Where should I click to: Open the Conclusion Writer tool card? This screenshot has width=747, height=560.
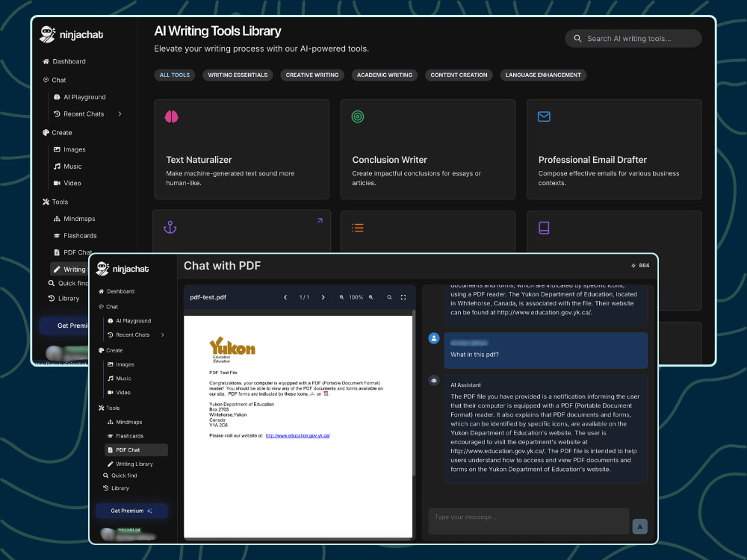[428, 149]
